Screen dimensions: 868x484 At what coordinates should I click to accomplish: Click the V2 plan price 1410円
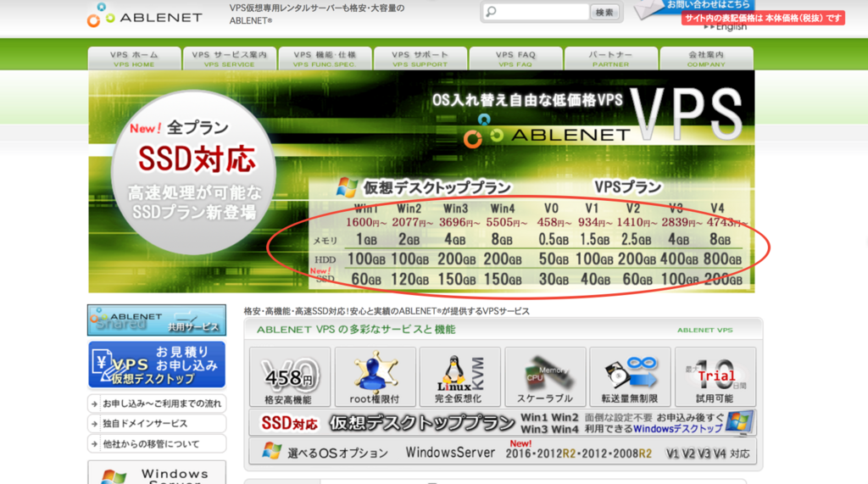(x=637, y=223)
